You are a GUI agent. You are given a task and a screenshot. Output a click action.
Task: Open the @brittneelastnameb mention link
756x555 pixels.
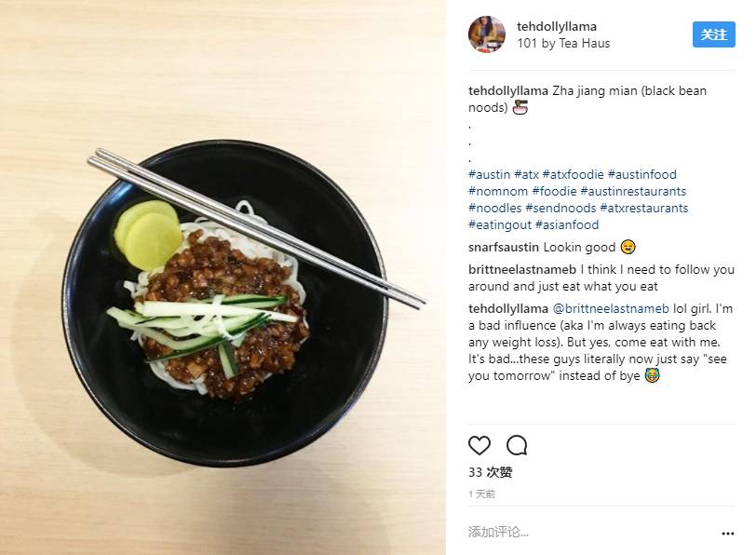(611, 308)
